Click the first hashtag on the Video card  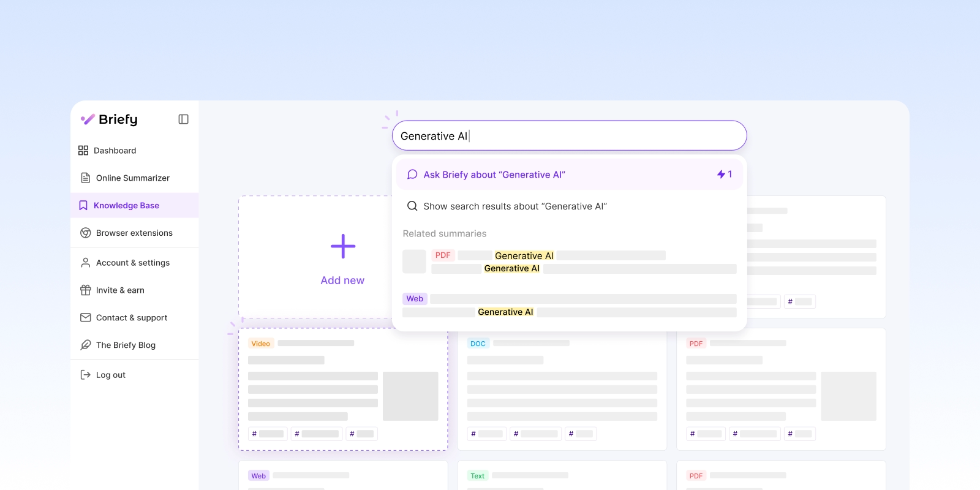pos(268,434)
